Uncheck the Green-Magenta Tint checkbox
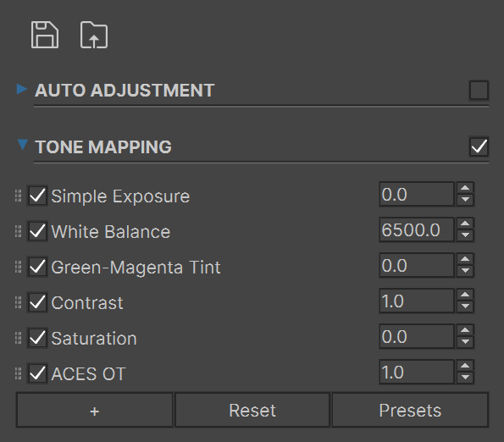Screen dimensions: 504x442 (x=37, y=267)
